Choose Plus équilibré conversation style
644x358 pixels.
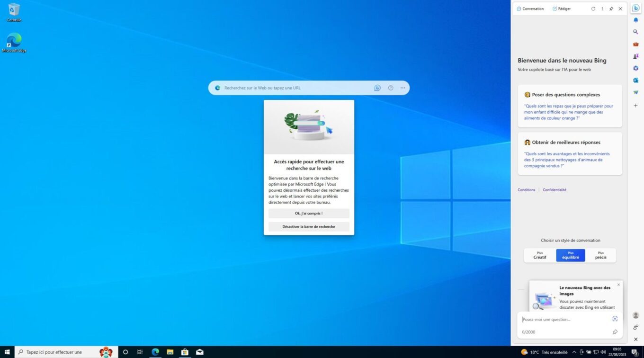click(571, 255)
